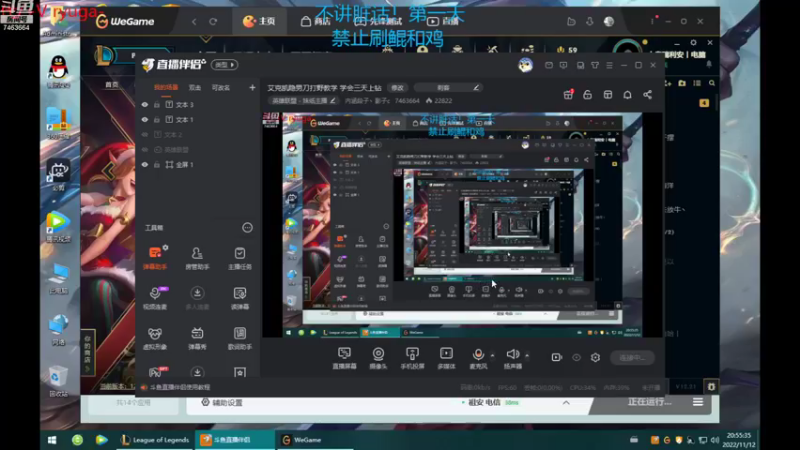Open the list menu in League client bottom bar
Image resolution: width=800 pixels, height=450 pixels.
pos(698,402)
